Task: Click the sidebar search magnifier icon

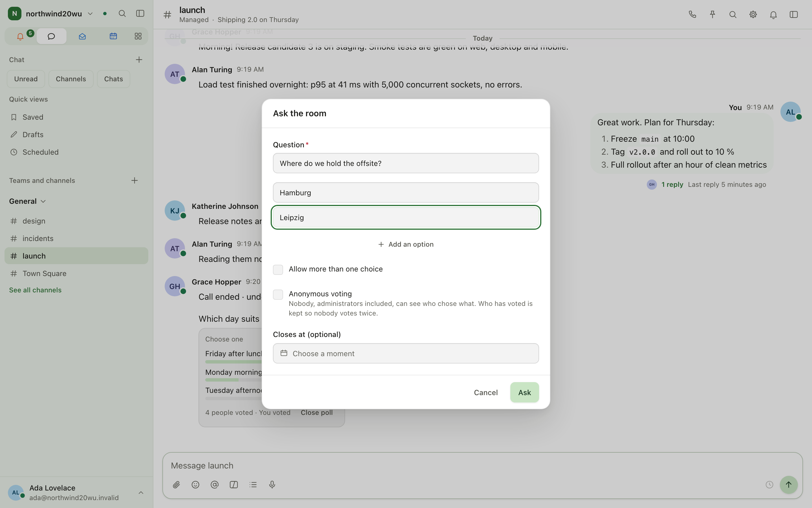Action: tap(122, 14)
